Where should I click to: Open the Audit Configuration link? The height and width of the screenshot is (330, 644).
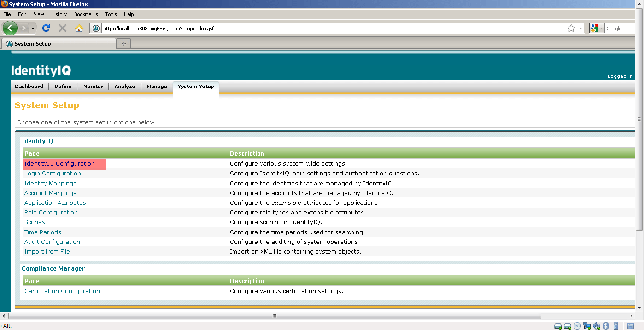(x=52, y=242)
